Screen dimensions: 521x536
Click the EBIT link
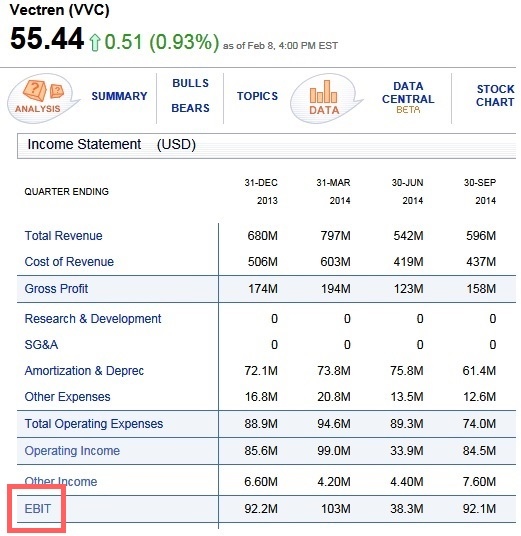point(38,509)
